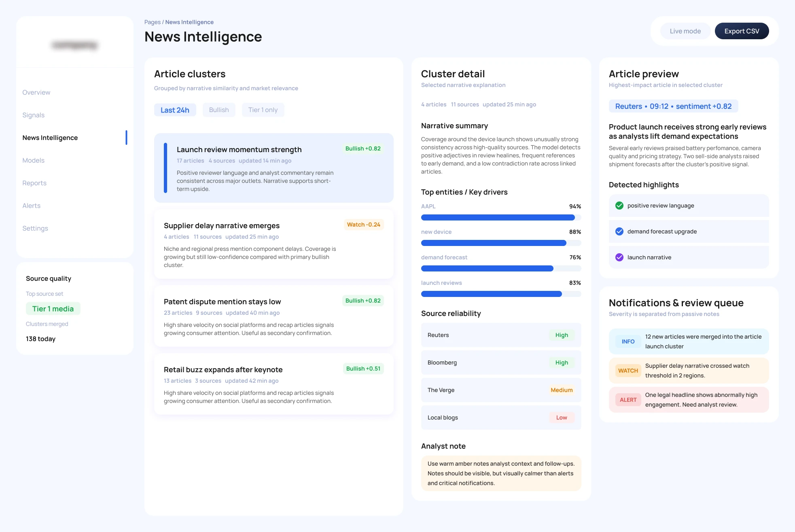Click the demand forecast 76% bar
The width and height of the screenshot is (795, 532).
tap(501, 268)
